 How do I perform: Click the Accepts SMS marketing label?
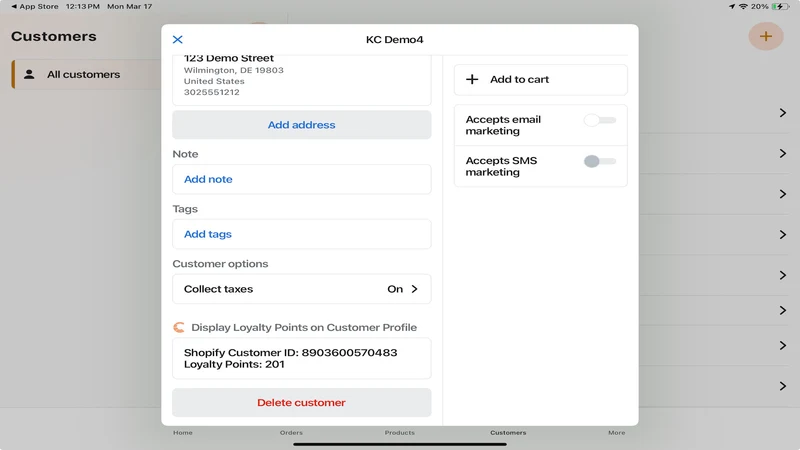(x=501, y=166)
